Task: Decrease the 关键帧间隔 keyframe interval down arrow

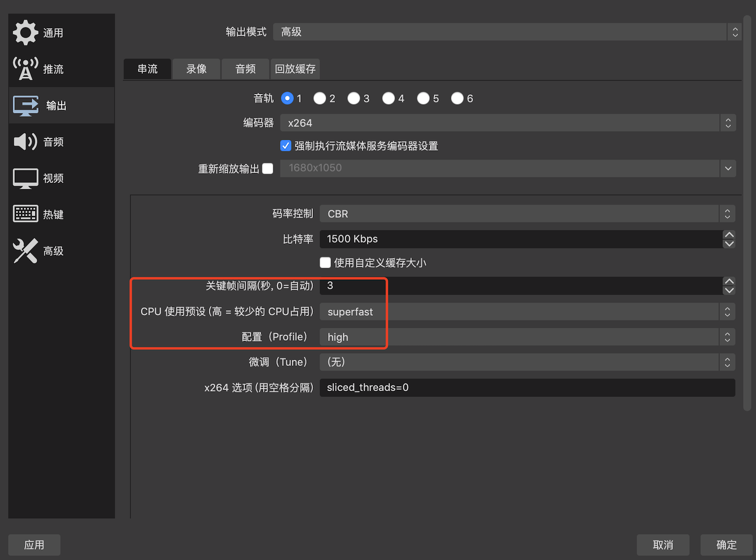Action: (x=729, y=290)
